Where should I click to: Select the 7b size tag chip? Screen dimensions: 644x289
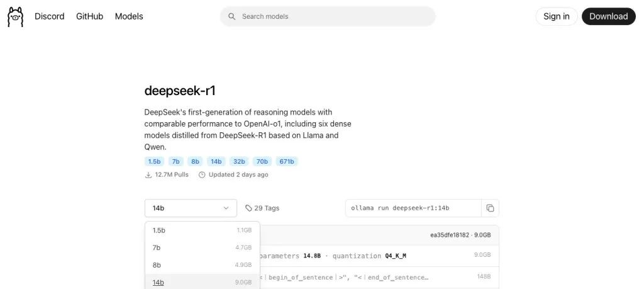click(176, 162)
